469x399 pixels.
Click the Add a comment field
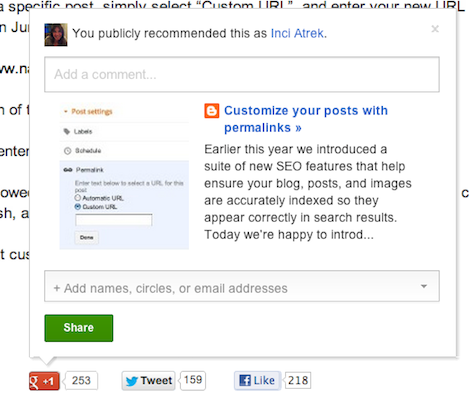(242, 74)
